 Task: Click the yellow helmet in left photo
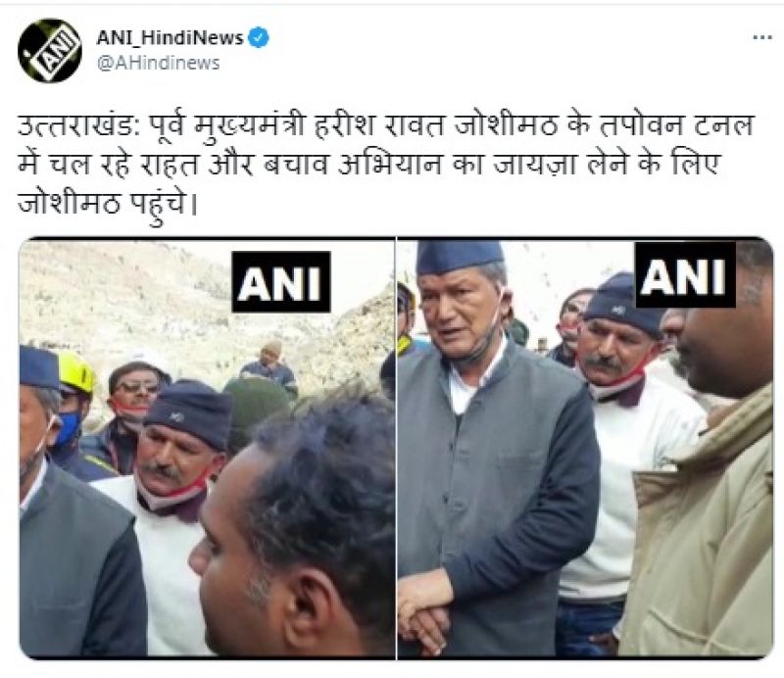pos(76,372)
